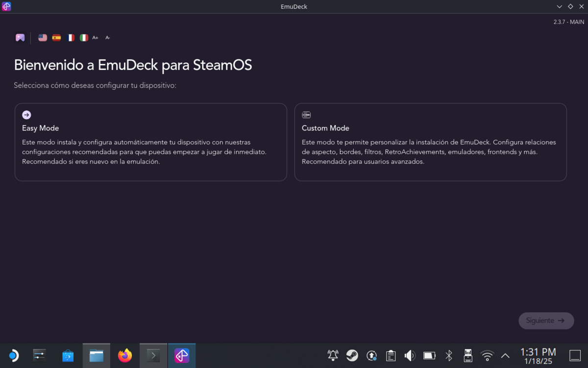The image size is (588, 368).
Task: Click the Custom Mode settings icon
Action: click(x=306, y=115)
